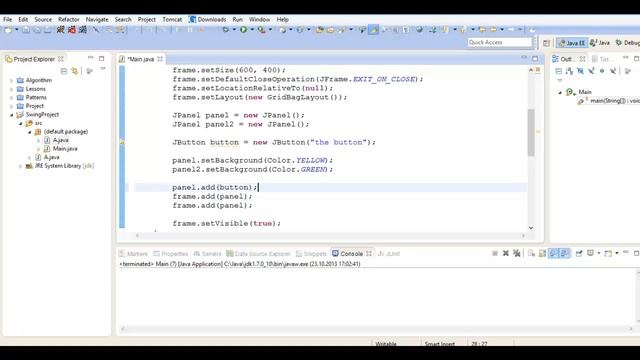
Task: Click Hide Static Members icon in Outline
Action: (591, 71)
